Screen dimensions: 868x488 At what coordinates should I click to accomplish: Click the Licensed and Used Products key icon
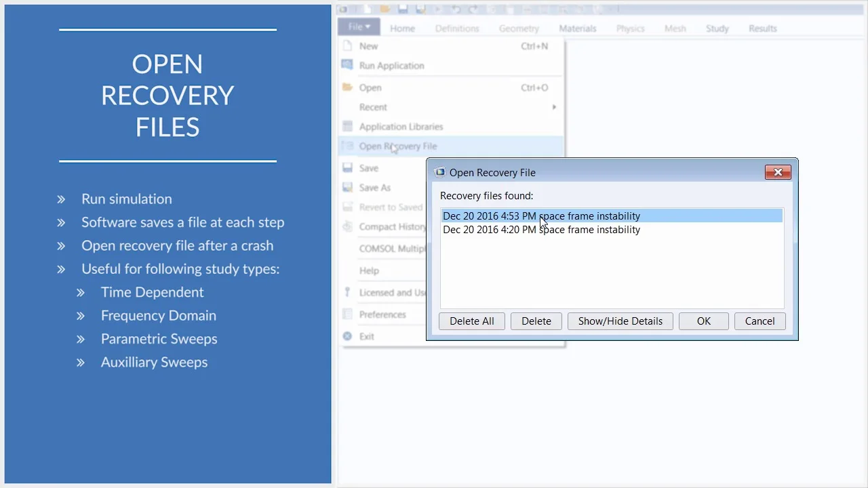click(x=347, y=292)
